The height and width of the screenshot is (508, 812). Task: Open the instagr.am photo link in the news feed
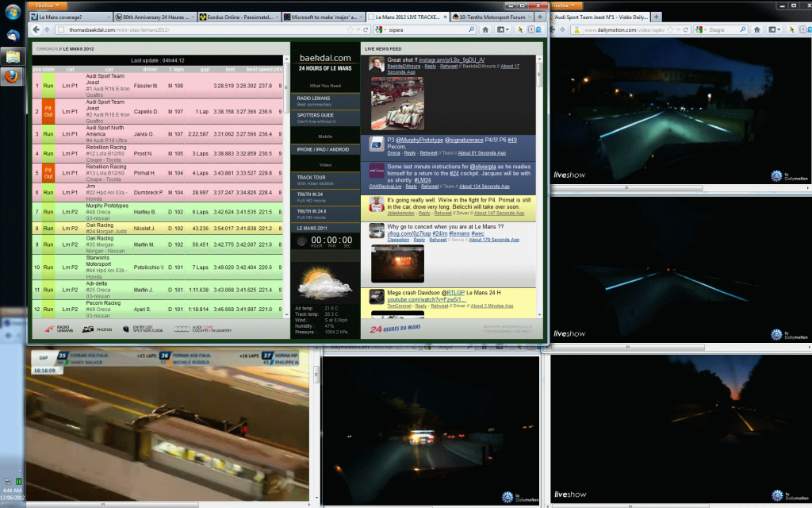451,60
